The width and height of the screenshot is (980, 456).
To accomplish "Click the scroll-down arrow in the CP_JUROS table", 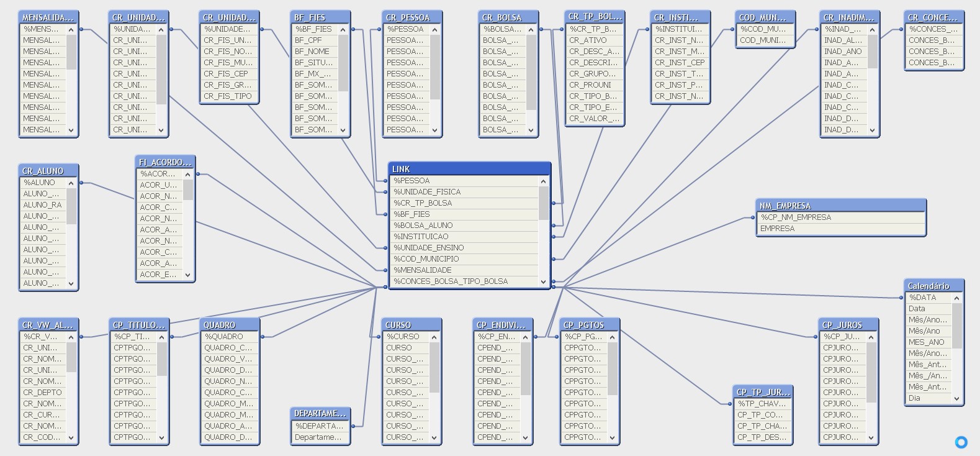I will [x=871, y=437].
